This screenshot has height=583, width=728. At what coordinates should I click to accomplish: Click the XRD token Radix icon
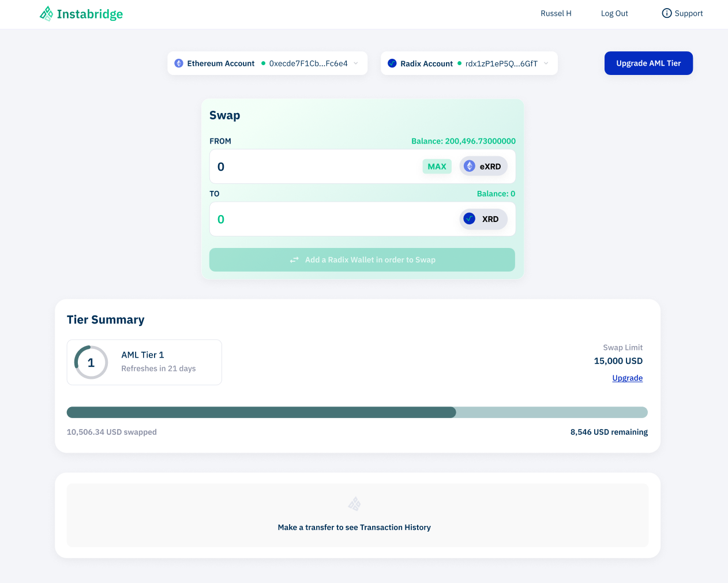pos(470,219)
